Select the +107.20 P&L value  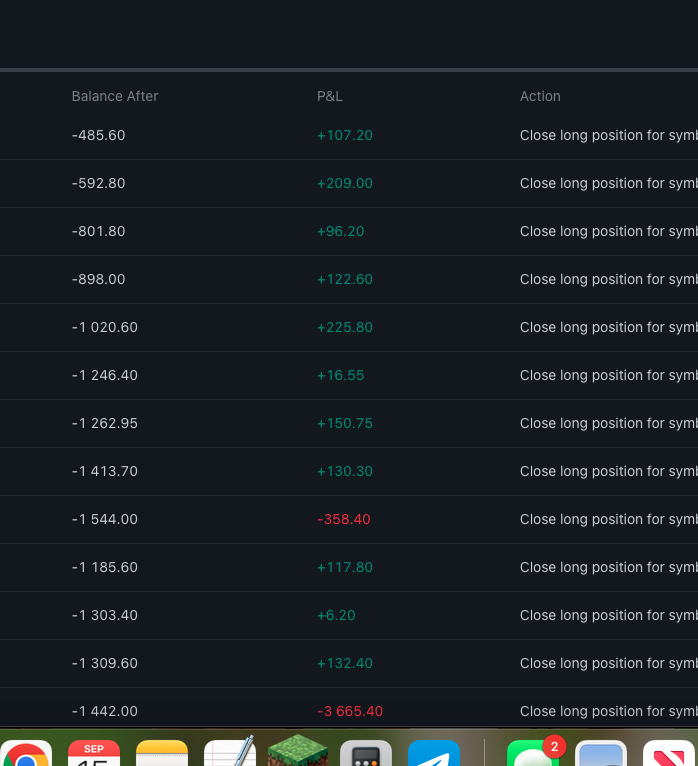point(345,135)
